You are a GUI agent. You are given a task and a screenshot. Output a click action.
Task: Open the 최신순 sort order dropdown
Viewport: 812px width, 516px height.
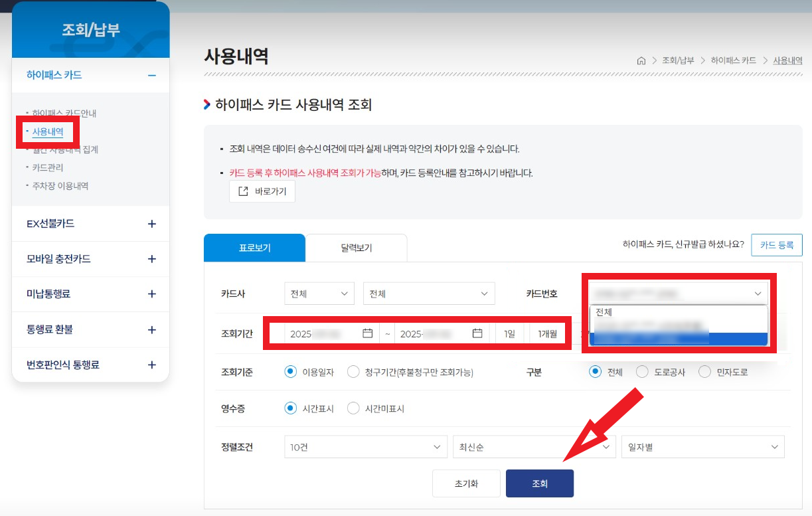click(x=534, y=447)
